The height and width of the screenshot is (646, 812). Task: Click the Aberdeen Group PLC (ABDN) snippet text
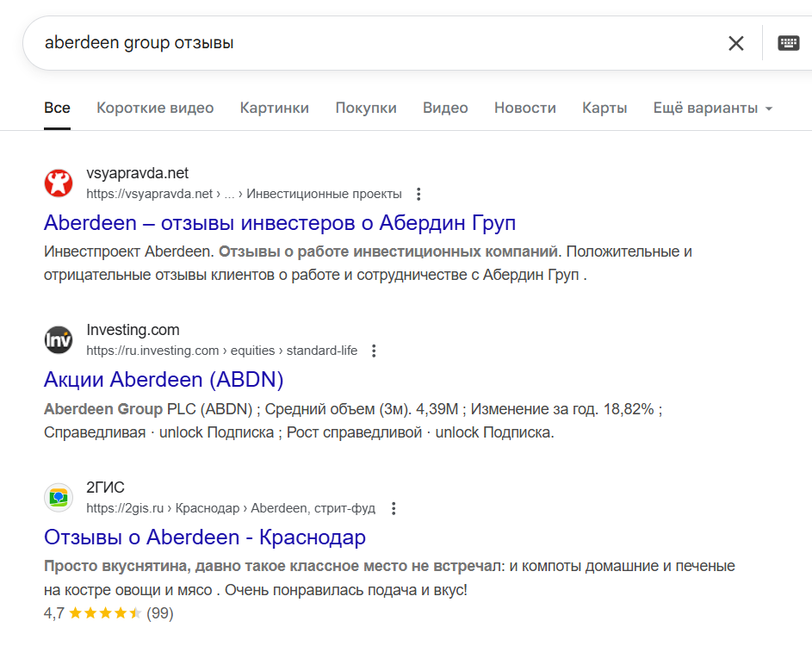coord(353,420)
